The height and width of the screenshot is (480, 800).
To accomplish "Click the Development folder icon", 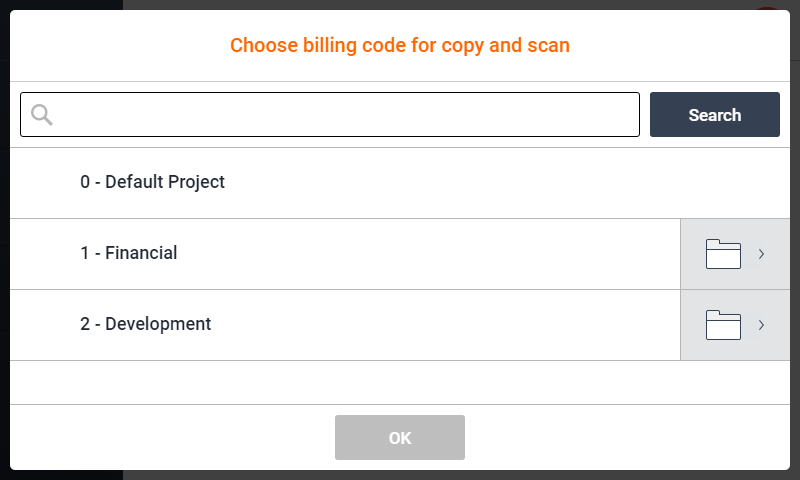I will (x=722, y=325).
